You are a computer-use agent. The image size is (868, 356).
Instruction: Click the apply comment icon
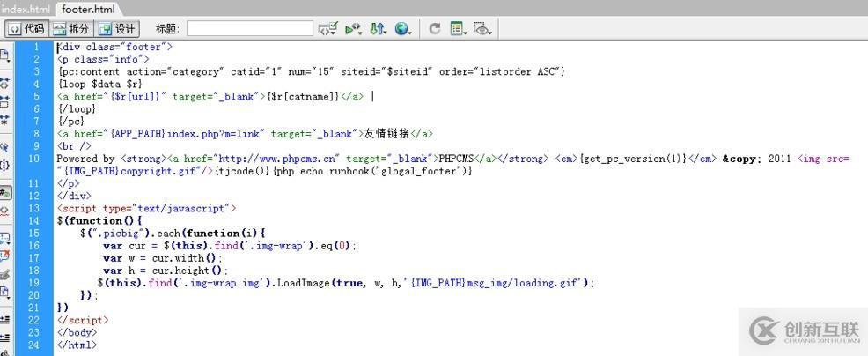coord(4,239)
